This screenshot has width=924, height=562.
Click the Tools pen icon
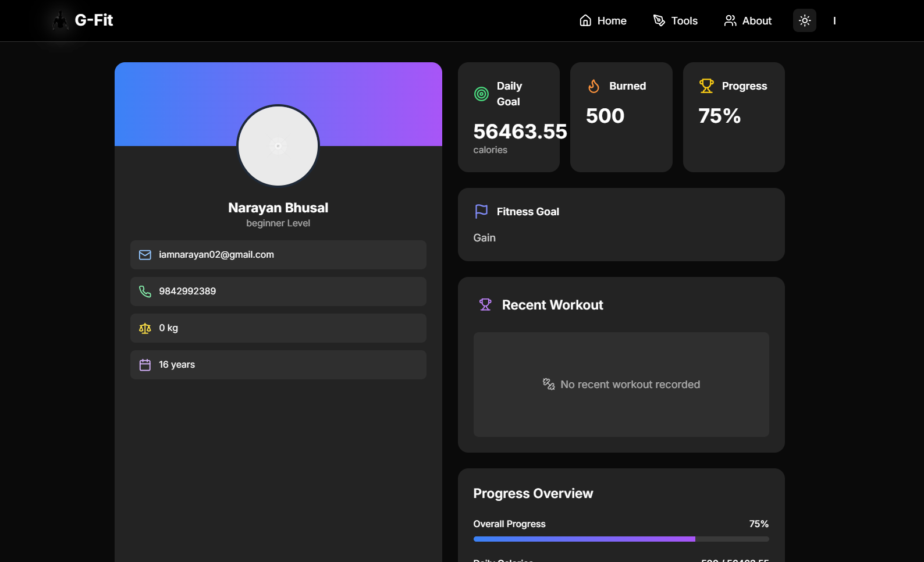659,21
